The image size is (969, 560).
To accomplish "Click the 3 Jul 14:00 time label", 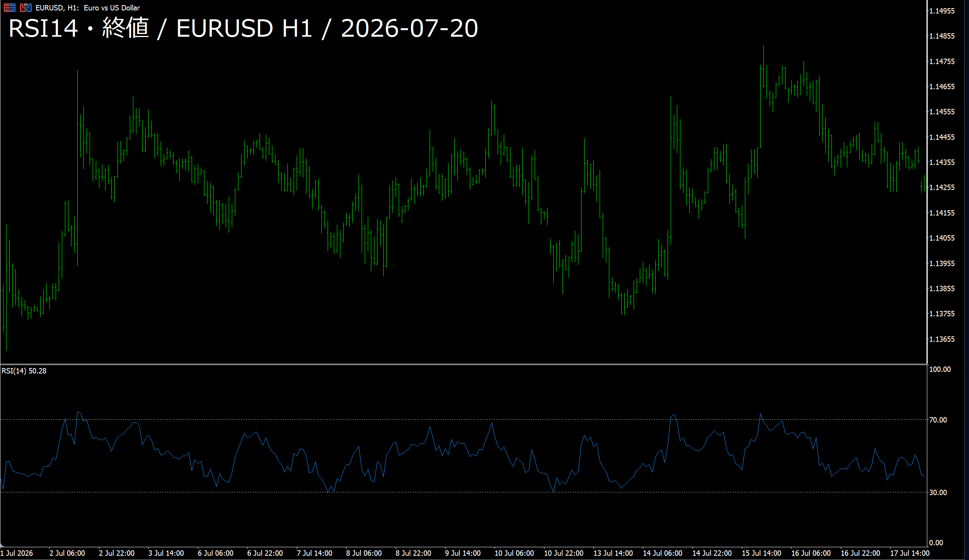I will [x=166, y=553].
